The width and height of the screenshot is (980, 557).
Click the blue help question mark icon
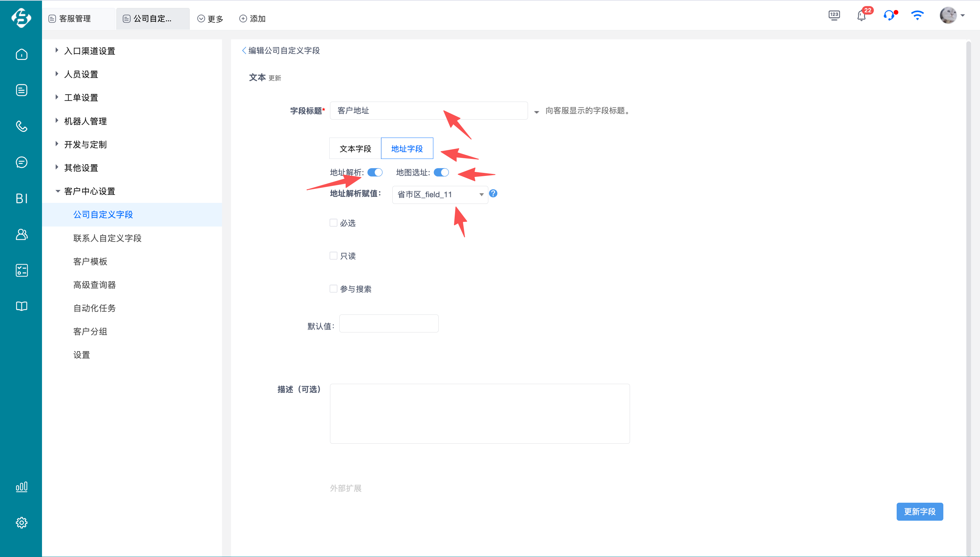(493, 194)
